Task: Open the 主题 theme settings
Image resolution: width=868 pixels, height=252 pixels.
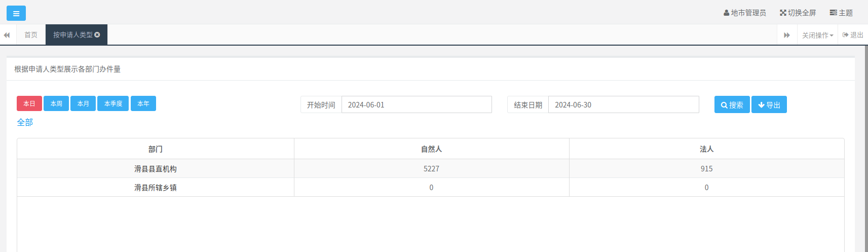Action: [841, 13]
